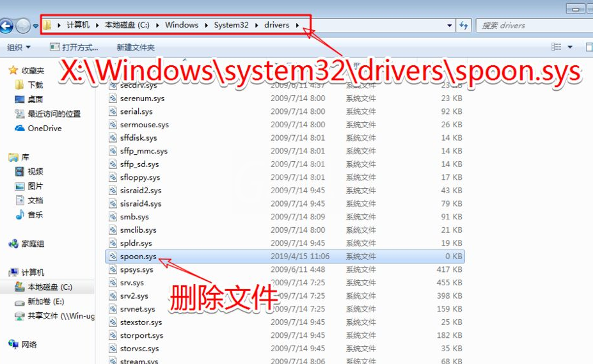This screenshot has width=593, height=364.
Task: Expand arrow after drivers in breadcrumb
Action: [x=297, y=26]
